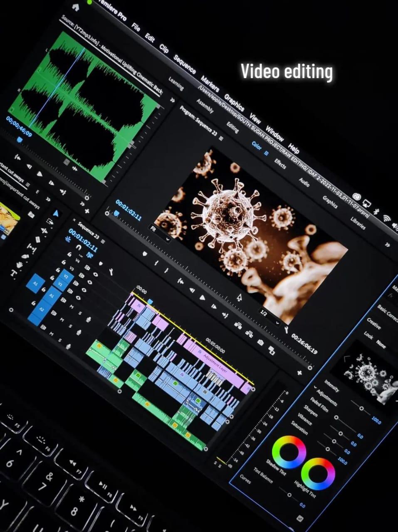Viewport: 398px width, 532px height.
Task: Open the Look None dropdown
Action: [x=381, y=344]
